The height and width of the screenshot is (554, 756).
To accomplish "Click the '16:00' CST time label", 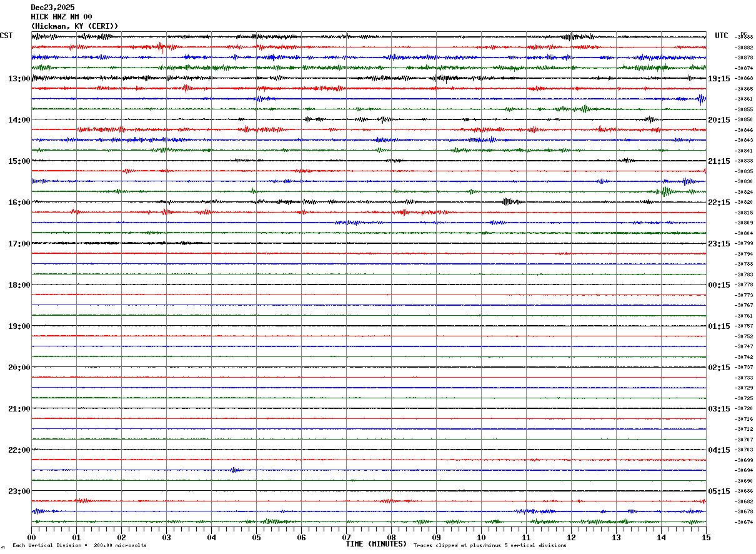I will [x=19, y=203].
